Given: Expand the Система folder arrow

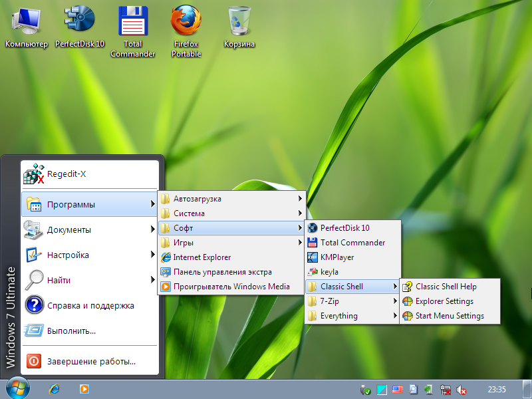Looking at the screenshot, I should (x=300, y=213).
